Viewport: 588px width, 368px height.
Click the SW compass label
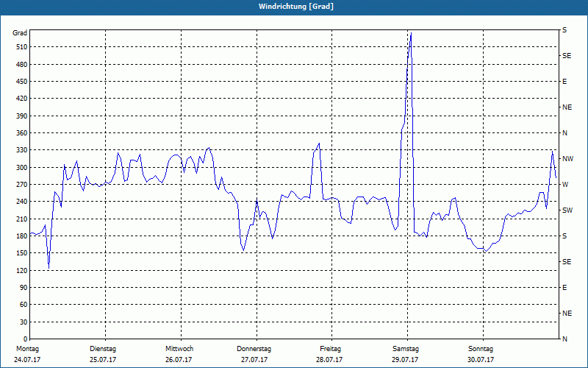click(567, 210)
